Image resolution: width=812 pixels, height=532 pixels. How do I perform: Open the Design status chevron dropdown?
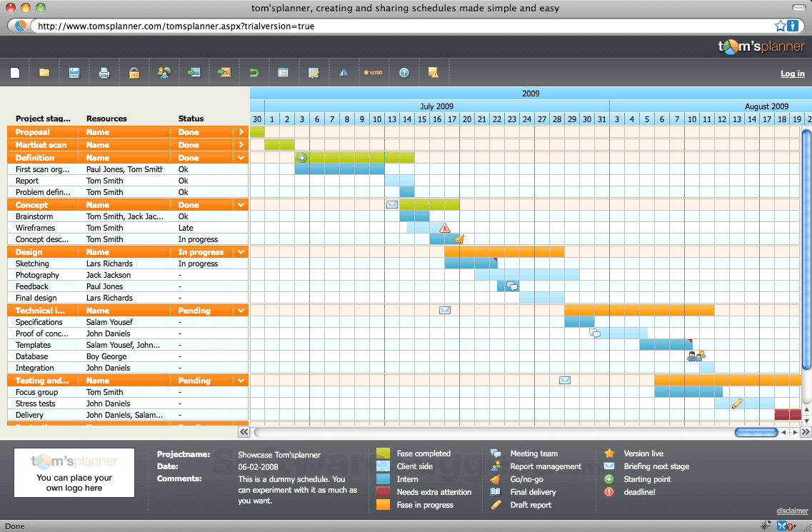(241, 251)
